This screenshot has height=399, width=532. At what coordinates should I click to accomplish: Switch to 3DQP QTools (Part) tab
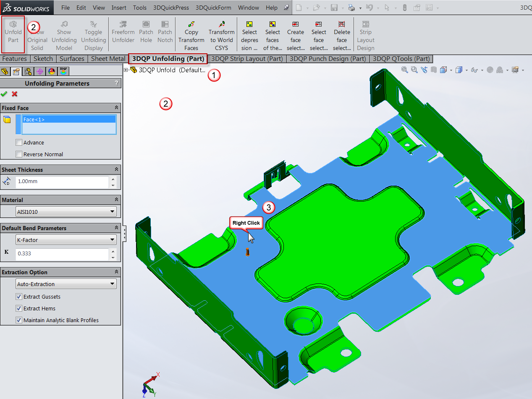(401, 59)
